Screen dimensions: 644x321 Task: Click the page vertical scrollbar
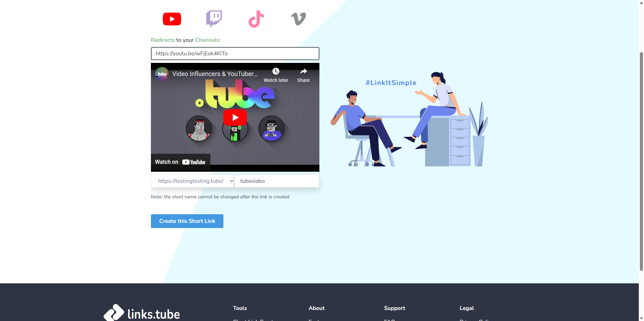tap(641, 161)
